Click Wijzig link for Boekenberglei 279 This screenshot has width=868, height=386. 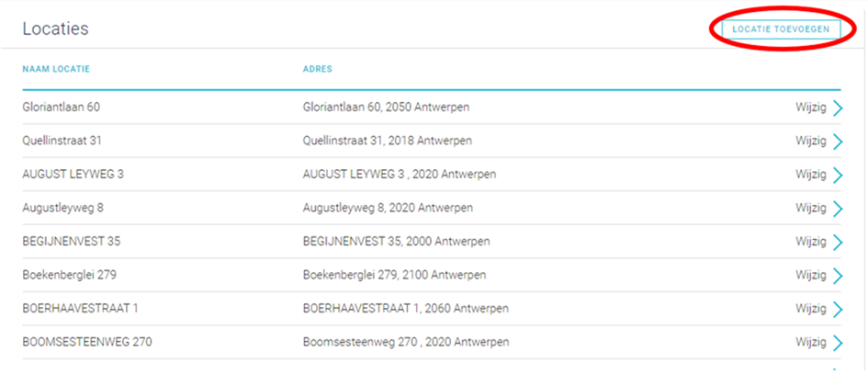pos(811,275)
